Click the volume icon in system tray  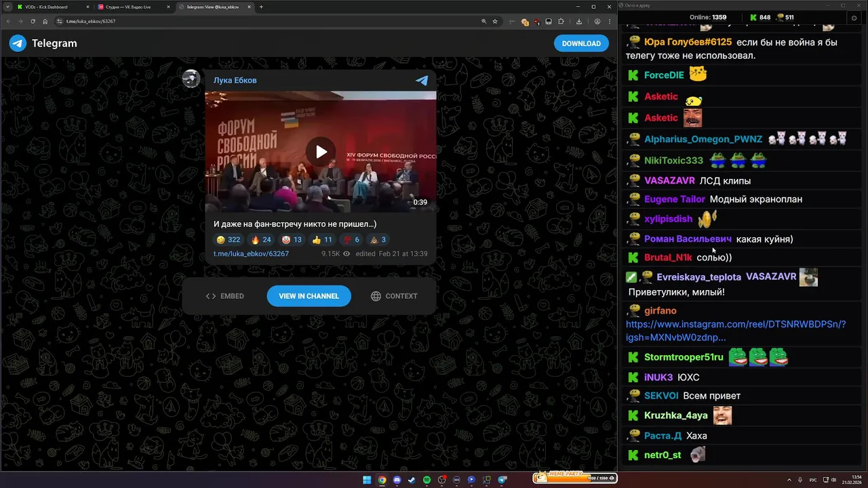pyautogui.click(x=833, y=480)
